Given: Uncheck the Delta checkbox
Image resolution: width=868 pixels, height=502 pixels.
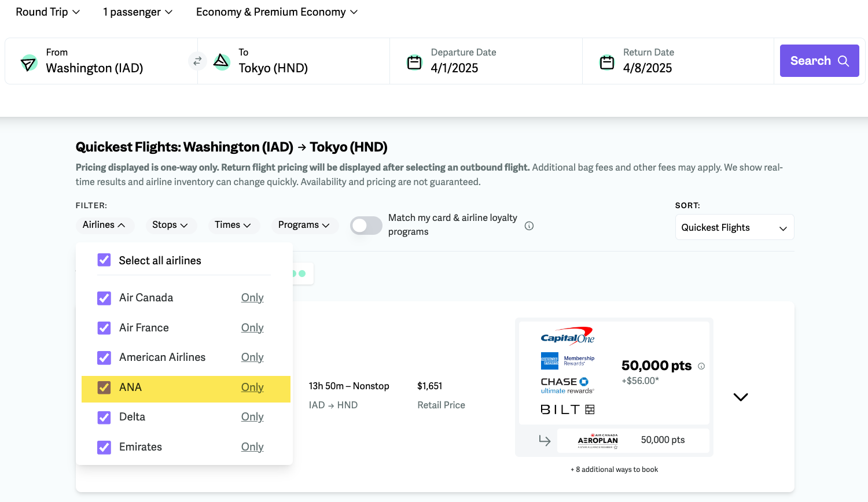Looking at the screenshot, I should click(x=104, y=417).
